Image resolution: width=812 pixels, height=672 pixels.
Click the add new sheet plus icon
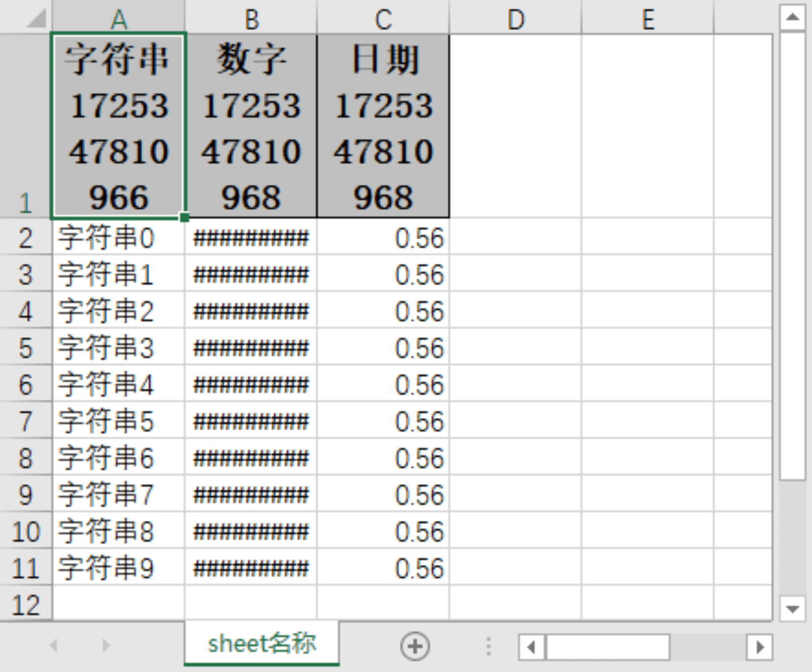[415, 646]
